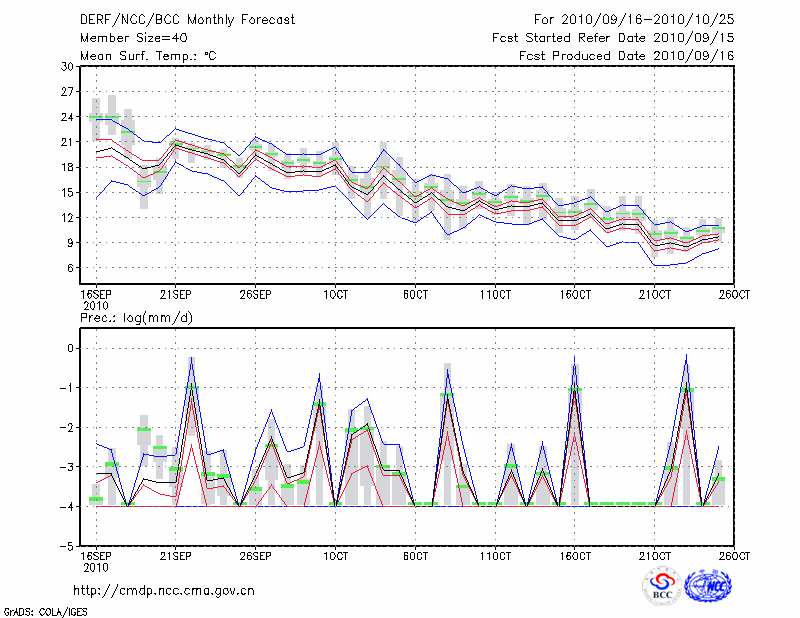800x618 pixels.
Task: Click the 0 value on the precipitation y-axis
Action: [x=70, y=348]
